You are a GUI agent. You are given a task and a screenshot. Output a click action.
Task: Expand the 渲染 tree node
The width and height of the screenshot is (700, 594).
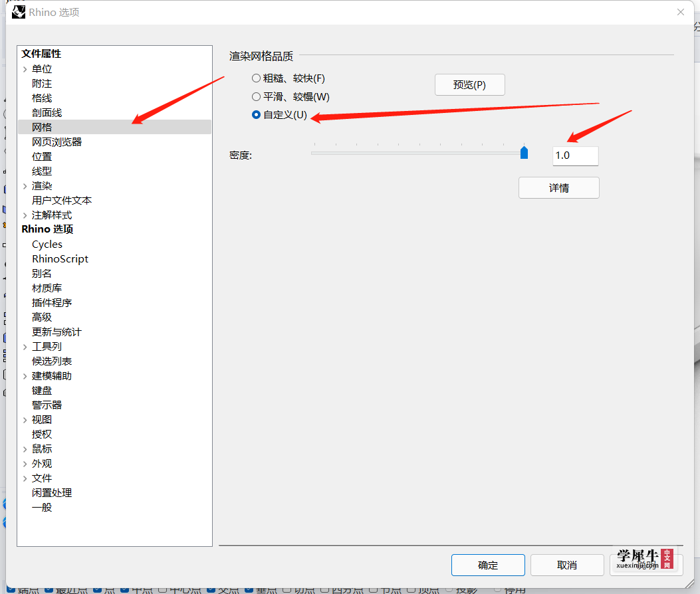tap(25, 186)
